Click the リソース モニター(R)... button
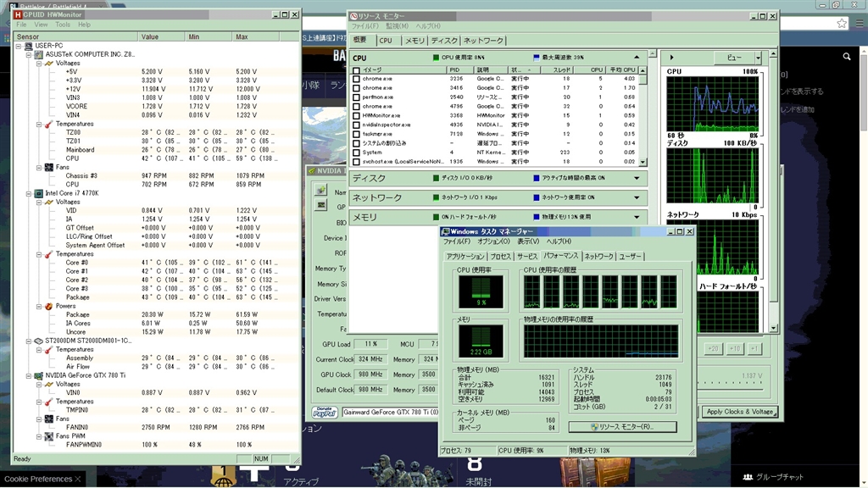 tap(622, 427)
